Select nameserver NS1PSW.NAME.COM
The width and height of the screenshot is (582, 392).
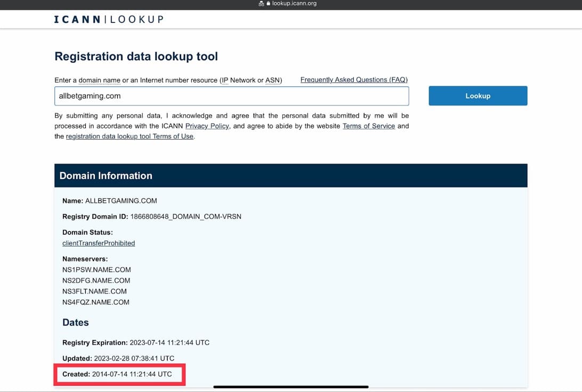click(96, 269)
